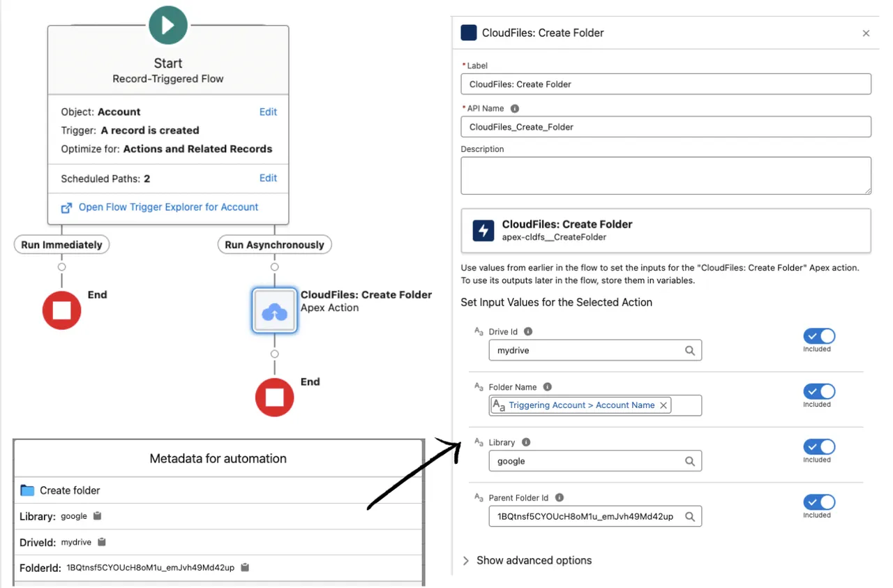Image resolution: width=893 pixels, height=588 pixels.
Task: Toggle Included for Parent Folder Id
Action: (818, 502)
